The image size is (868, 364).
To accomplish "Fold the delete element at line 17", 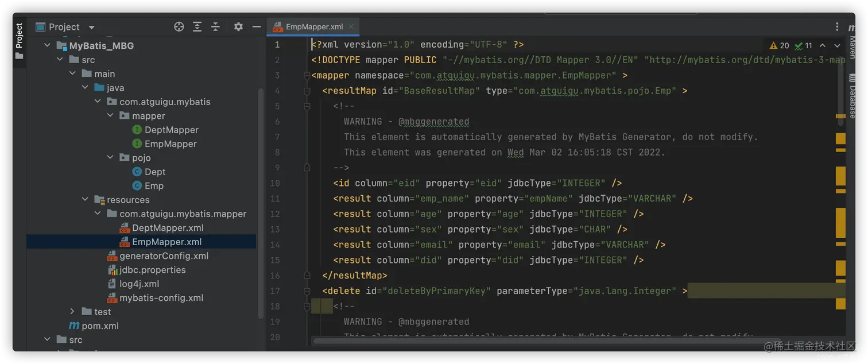I will coord(307,291).
